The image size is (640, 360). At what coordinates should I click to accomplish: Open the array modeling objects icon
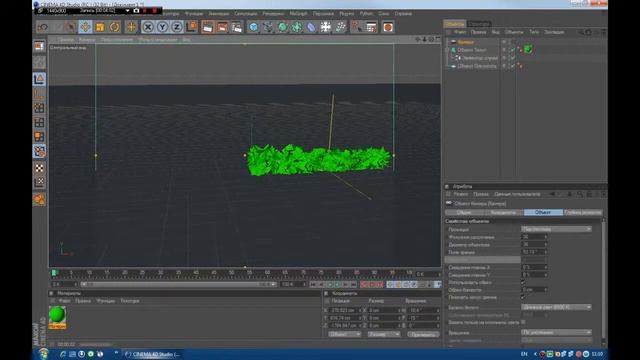coord(297,27)
